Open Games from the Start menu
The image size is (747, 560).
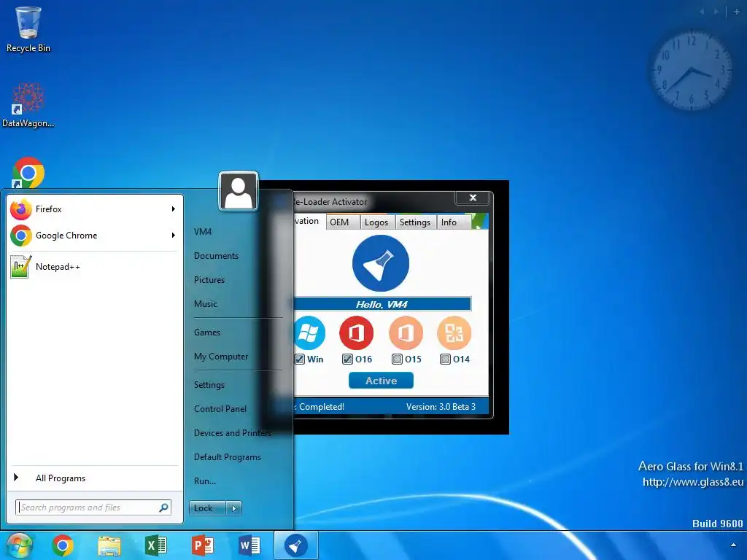pyautogui.click(x=207, y=332)
